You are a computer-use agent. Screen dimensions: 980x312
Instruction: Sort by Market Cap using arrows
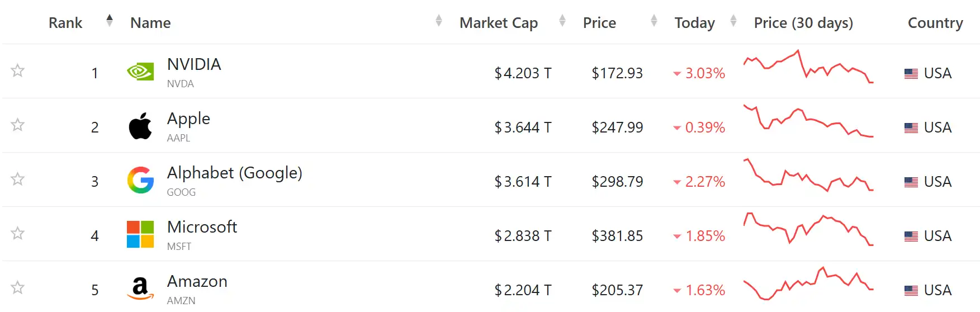pos(562,21)
